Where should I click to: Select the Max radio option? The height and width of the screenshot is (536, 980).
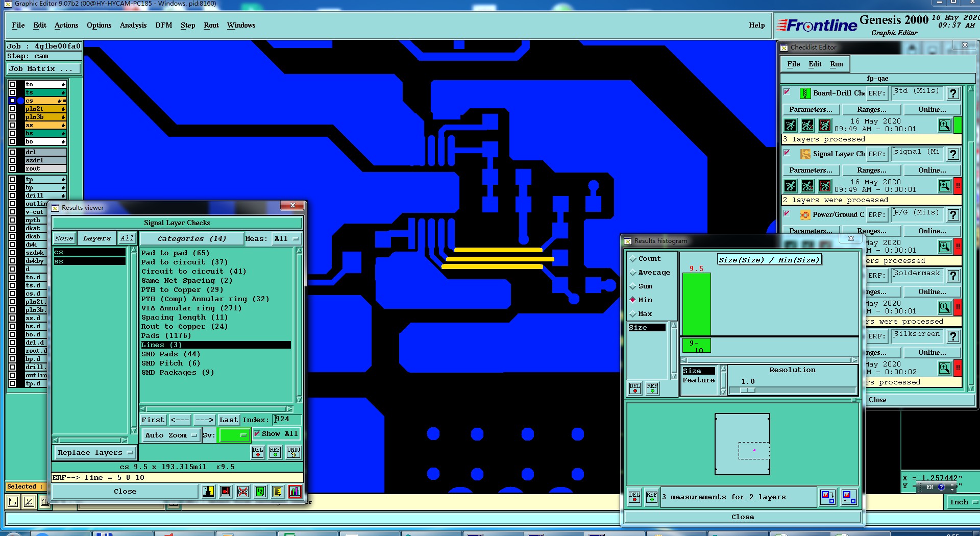[x=633, y=314]
